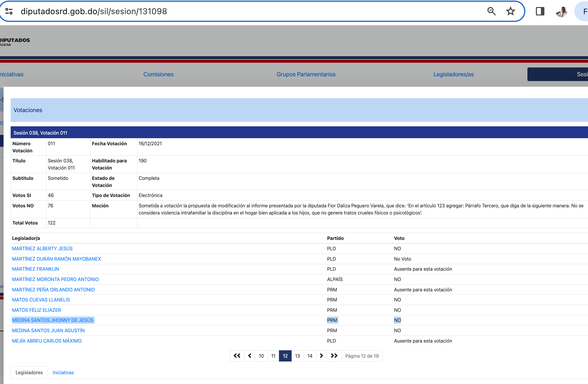Click the search magnifier icon in address bar

pos(491,11)
